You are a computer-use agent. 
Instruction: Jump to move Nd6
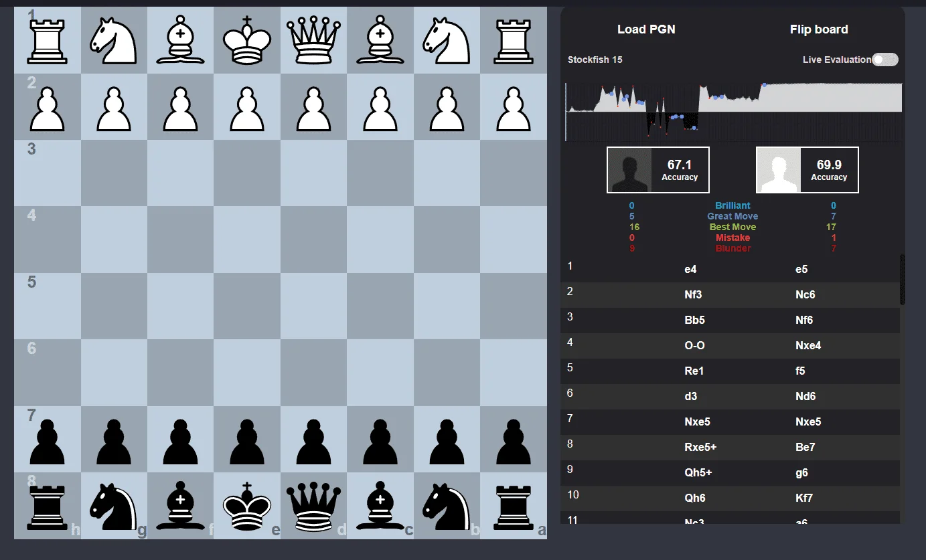[805, 397]
